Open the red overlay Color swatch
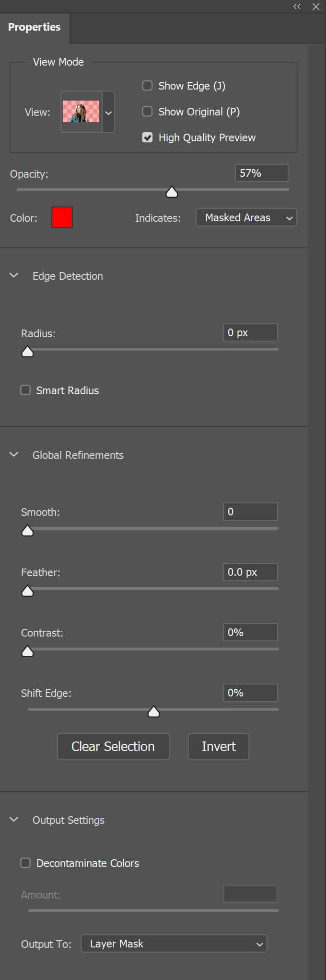 (62, 217)
